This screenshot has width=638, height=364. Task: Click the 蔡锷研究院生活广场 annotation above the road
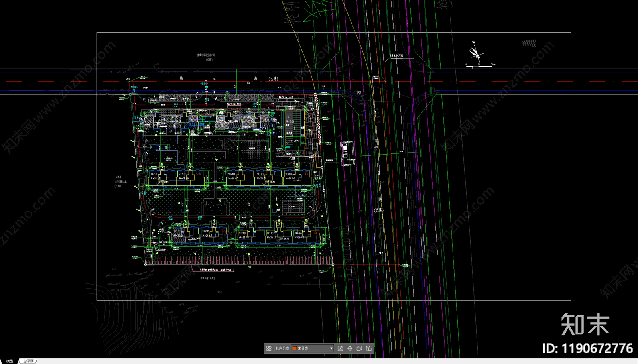(x=206, y=55)
